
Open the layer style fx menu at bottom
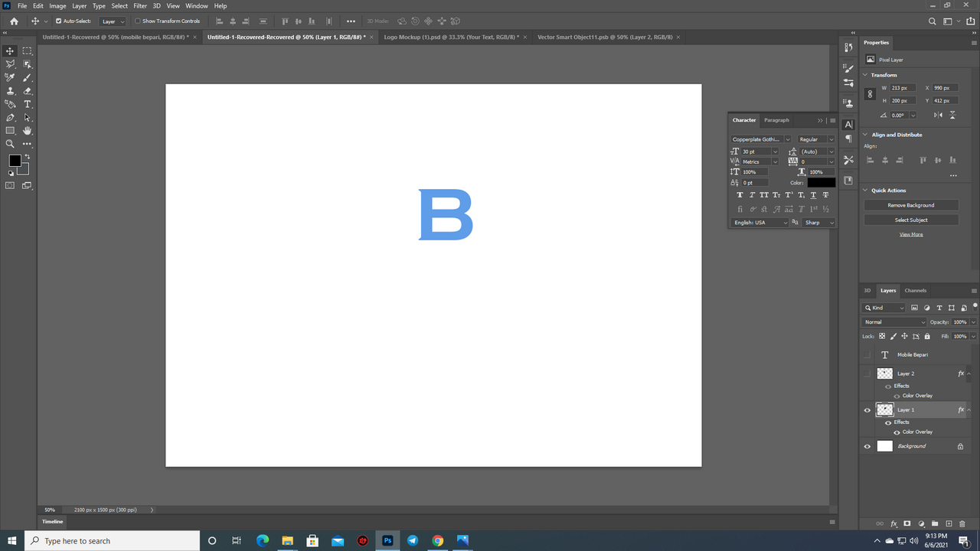[x=893, y=524]
